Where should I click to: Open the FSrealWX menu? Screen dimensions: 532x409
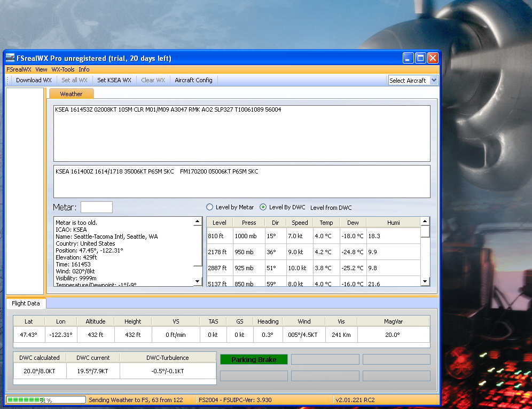[19, 69]
